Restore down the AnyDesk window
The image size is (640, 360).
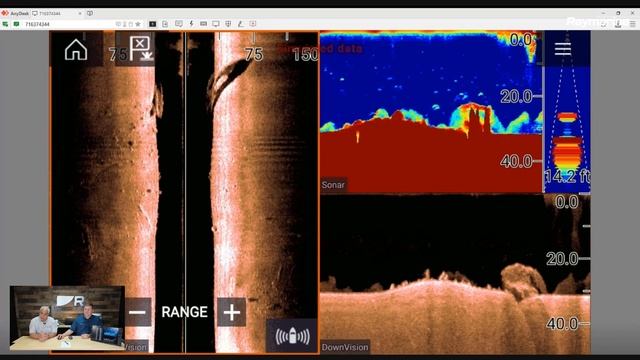618,13
